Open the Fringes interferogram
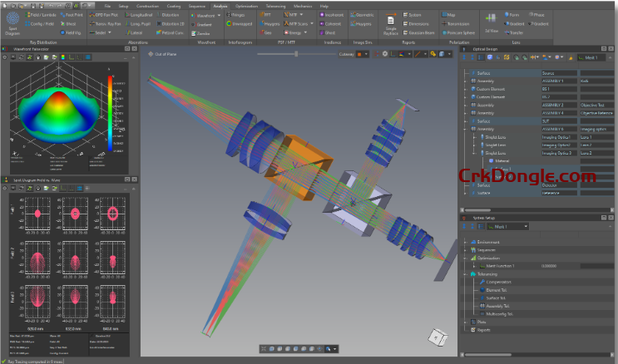The height and width of the screenshot is (364, 618). pos(235,15)
